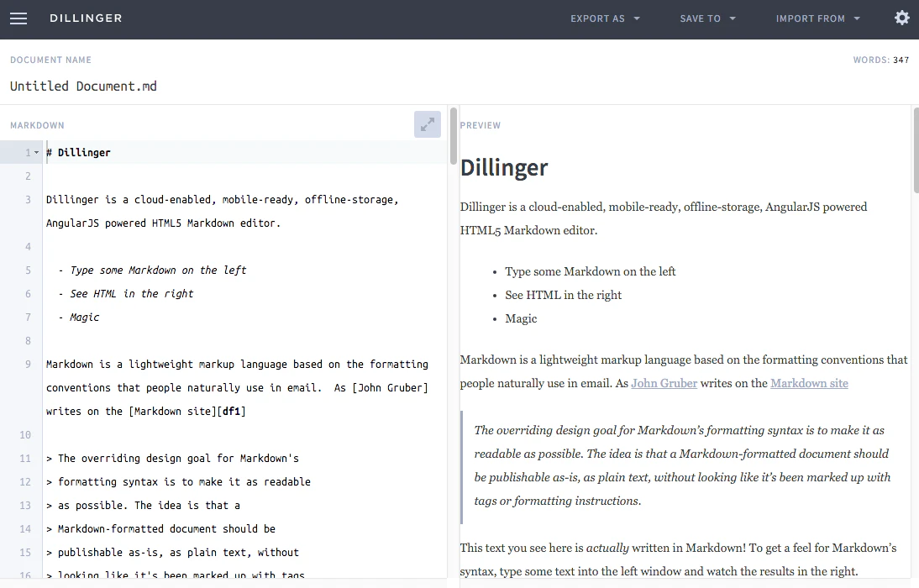Click '> The overriding design goal' editor line
The width and height of the screenshot is (919, 588).
click(172, 459)
